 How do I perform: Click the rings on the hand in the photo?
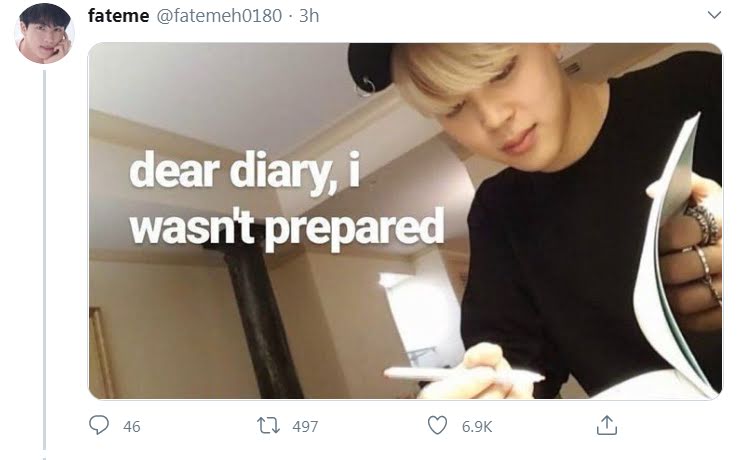[702, 244]
